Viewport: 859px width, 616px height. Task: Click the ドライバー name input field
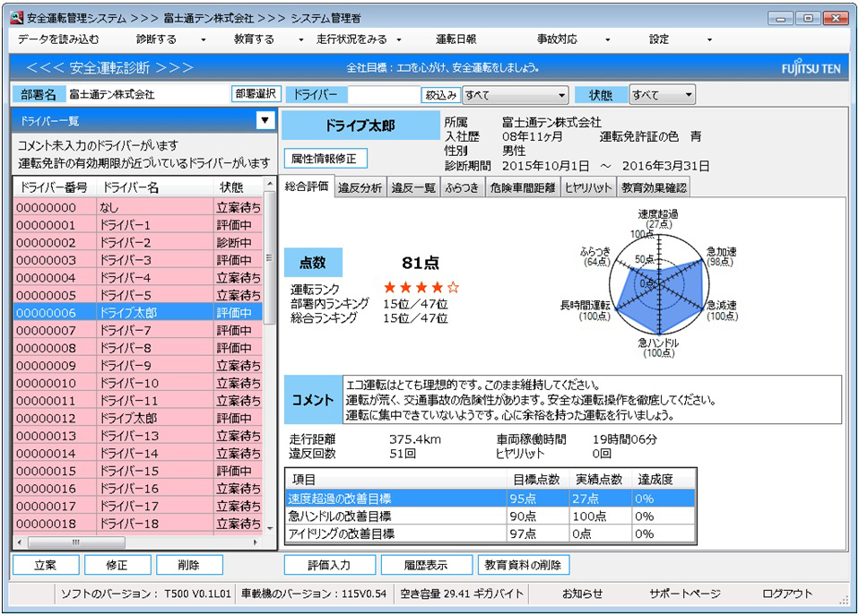(384, 95)
